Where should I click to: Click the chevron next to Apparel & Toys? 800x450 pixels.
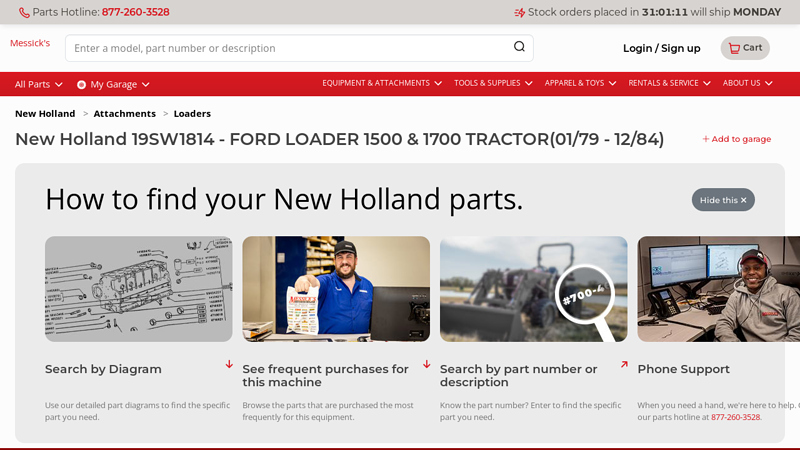point(612,84)
